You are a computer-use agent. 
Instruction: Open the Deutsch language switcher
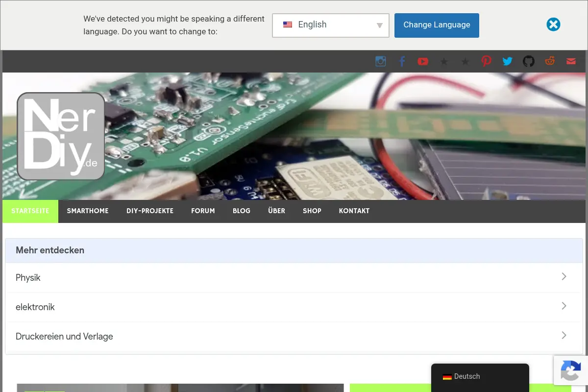coord(480,377)
